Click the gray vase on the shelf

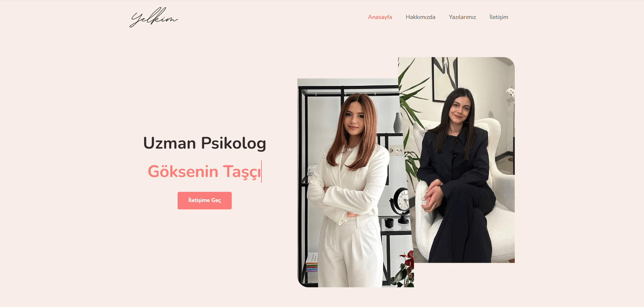398,123
